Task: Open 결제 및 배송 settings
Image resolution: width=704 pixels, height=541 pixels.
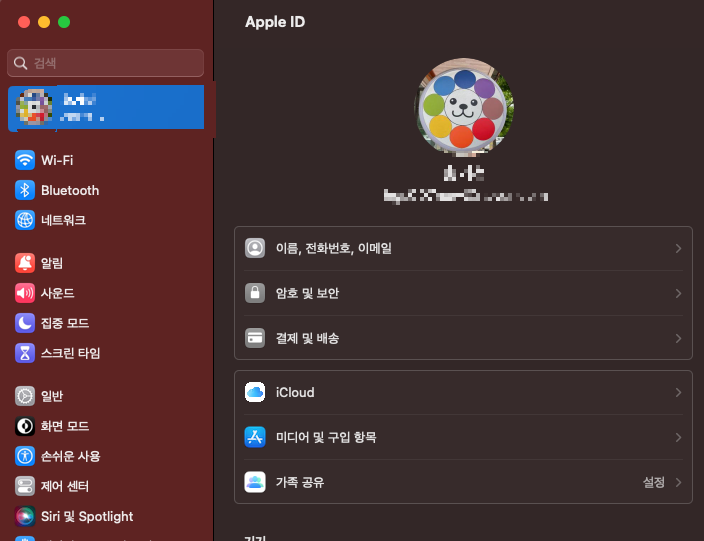Action: click(x=463, y=338)
